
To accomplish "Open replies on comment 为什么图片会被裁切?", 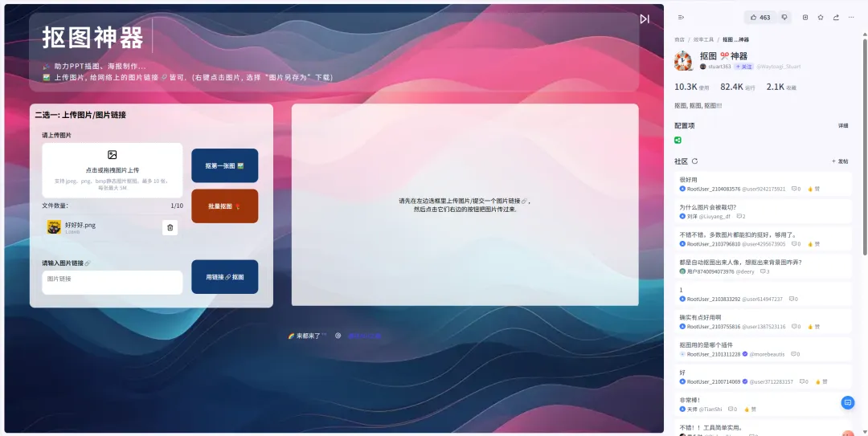I will click(740, 216).
